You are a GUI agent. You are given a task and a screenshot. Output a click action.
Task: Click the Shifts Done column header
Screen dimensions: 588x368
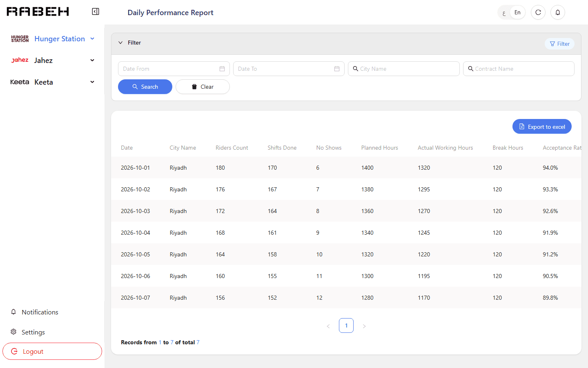click(x=282, y=148)
